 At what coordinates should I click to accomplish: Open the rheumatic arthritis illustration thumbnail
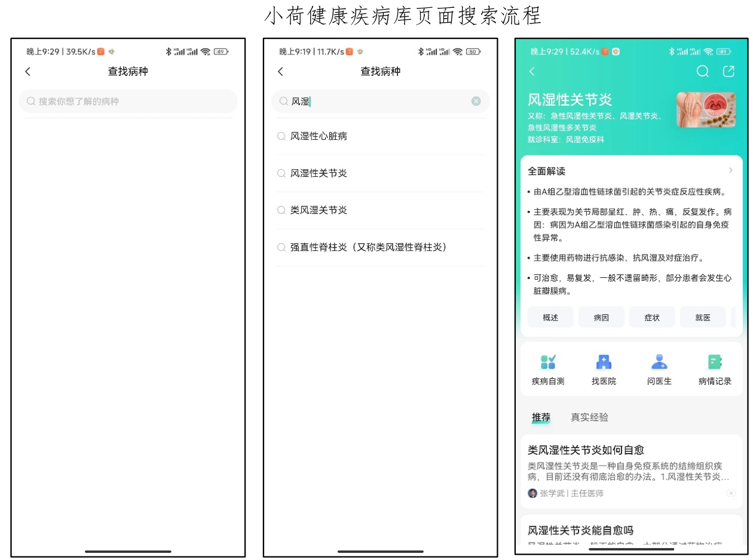[706, 110]
